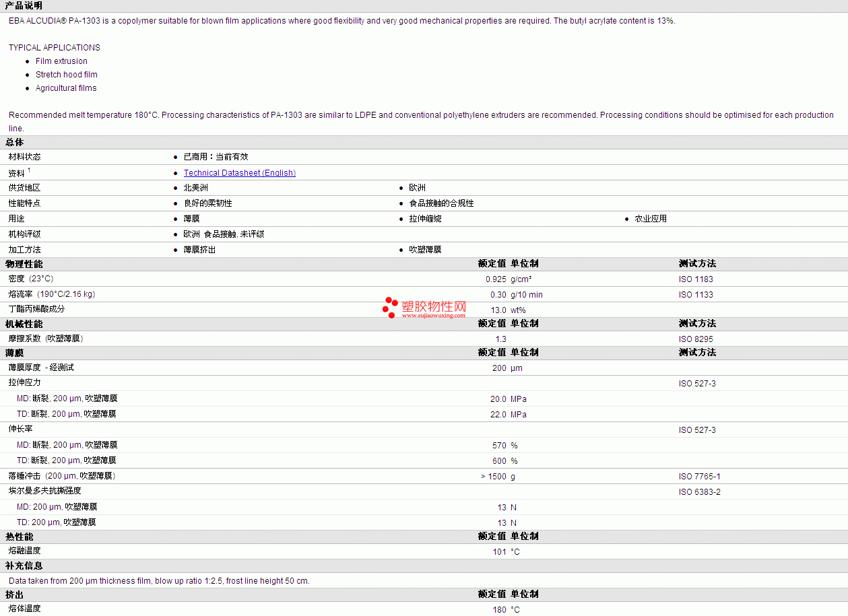This screenshot has width=848, height=616.
Task: Click the 20.0 MPa tensile value
Action: tap(509, 399)
